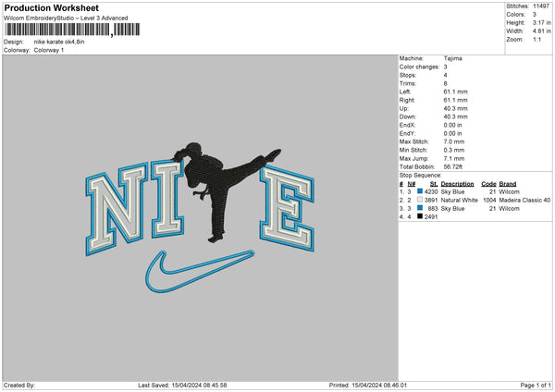The height and width of the screenshot is (392, 555).
Task: Click the 'Page 1 of 1' footer text
Action: coord(536,386)
